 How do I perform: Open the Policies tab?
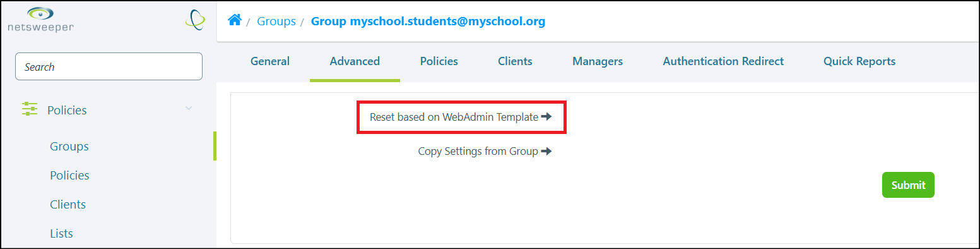[x=439, y=61]
